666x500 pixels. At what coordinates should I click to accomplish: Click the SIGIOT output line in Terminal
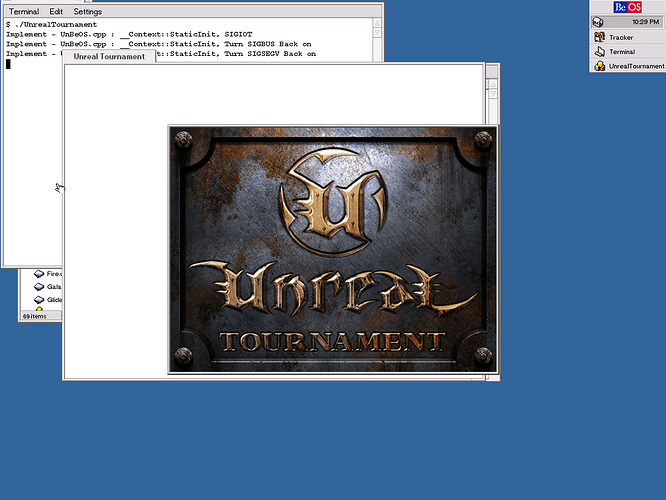(129, 34)
